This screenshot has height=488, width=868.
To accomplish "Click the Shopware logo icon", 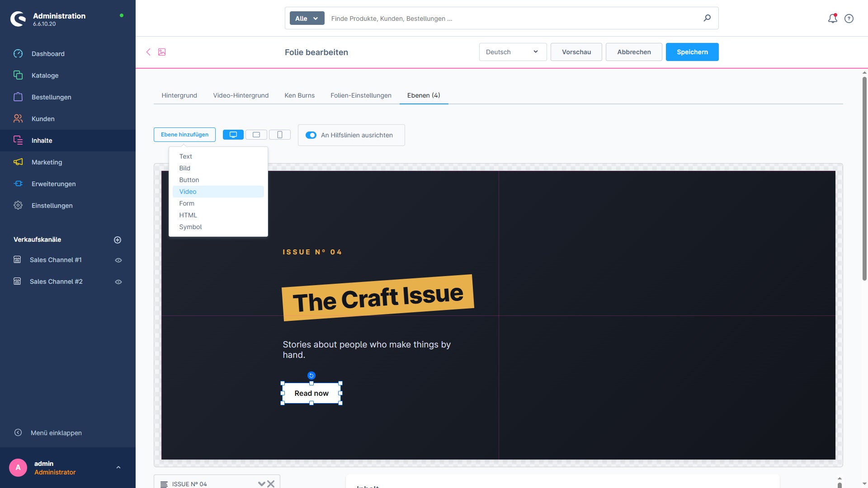I will (18, 19).
